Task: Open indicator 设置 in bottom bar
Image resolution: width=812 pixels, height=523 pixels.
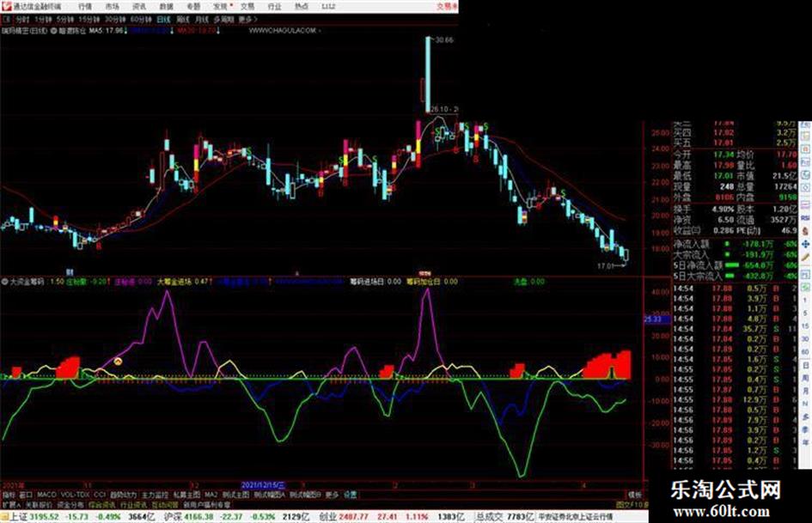Action: coord(350,495)
